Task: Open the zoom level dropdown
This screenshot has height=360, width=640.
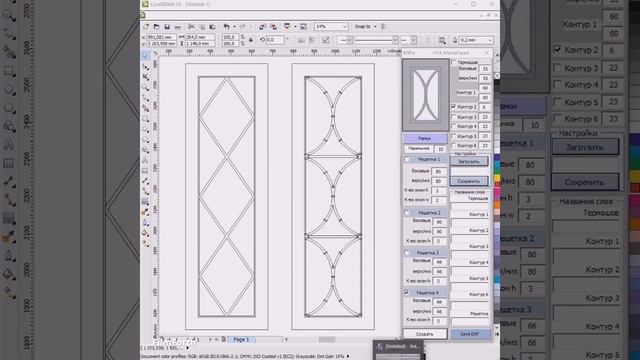Action: [344, 27]
